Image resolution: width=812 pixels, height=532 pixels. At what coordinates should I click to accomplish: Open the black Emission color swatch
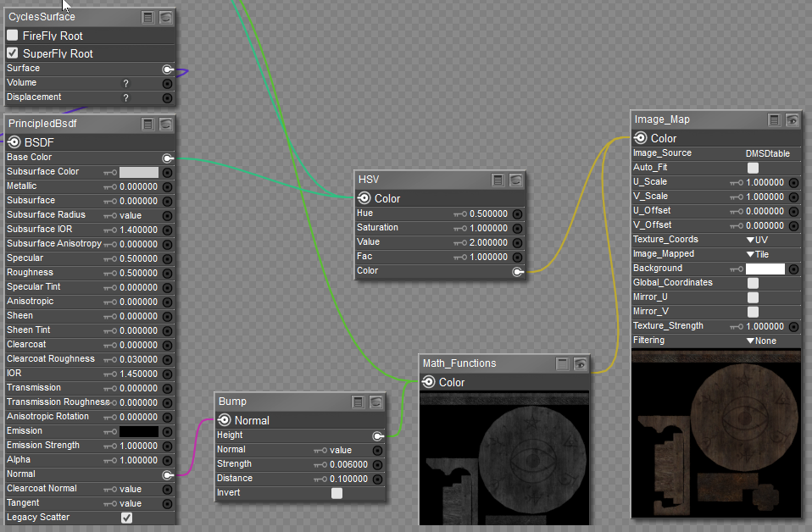[x=139, y=431]
